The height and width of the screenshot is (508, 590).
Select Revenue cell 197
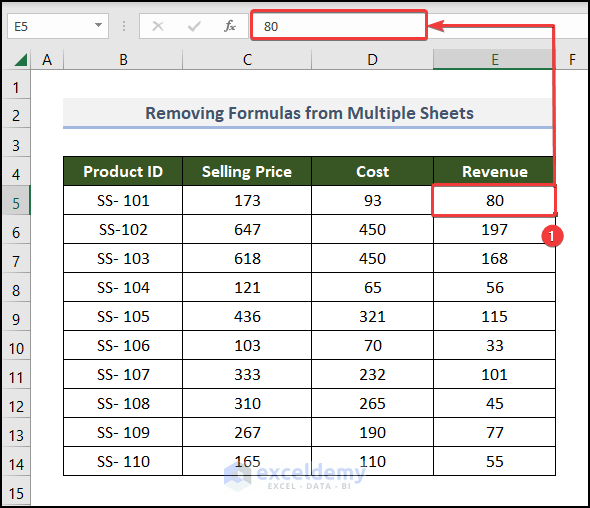click(x=494, y=229)
